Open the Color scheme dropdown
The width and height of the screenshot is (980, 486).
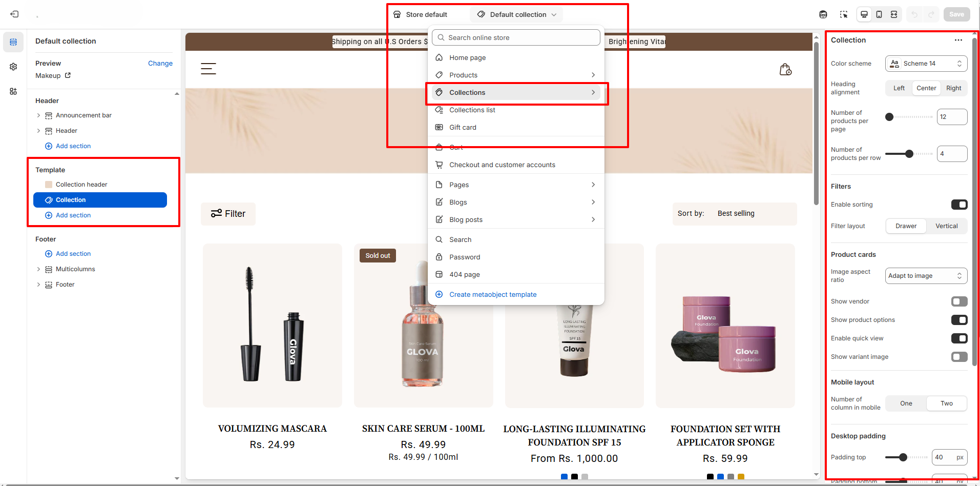tap(926, 64)
